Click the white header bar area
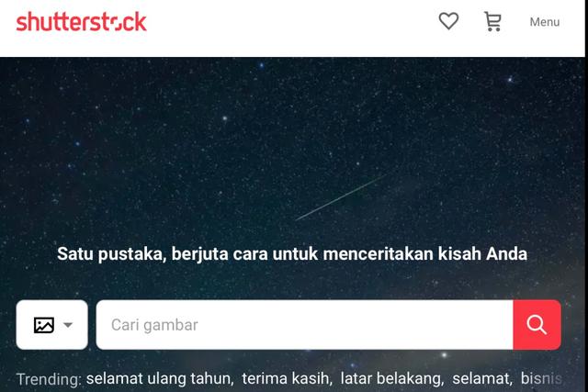588x392 pixels. tap(292, 28)
